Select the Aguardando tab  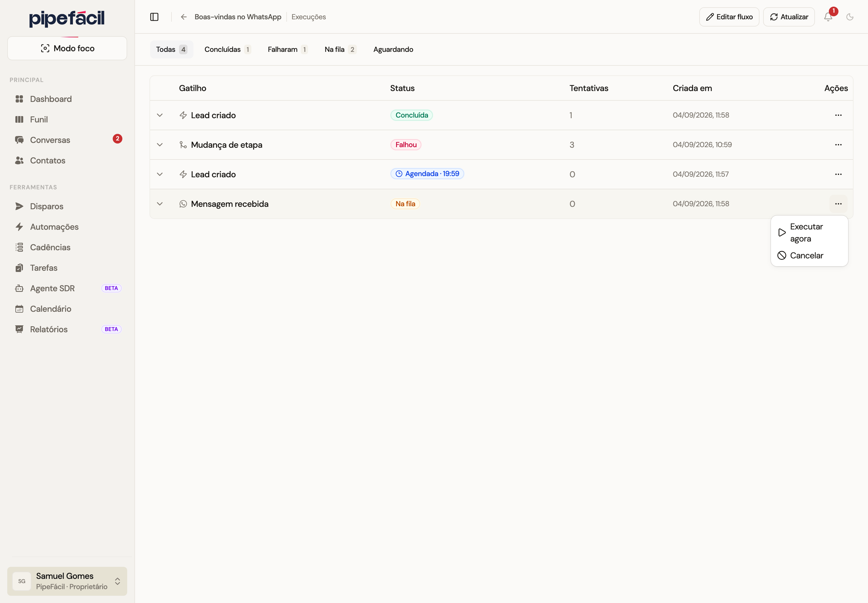point(393,49)
